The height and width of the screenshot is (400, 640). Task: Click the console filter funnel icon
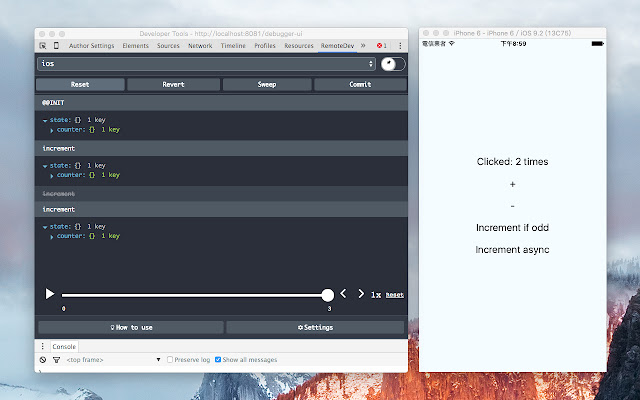56,360
